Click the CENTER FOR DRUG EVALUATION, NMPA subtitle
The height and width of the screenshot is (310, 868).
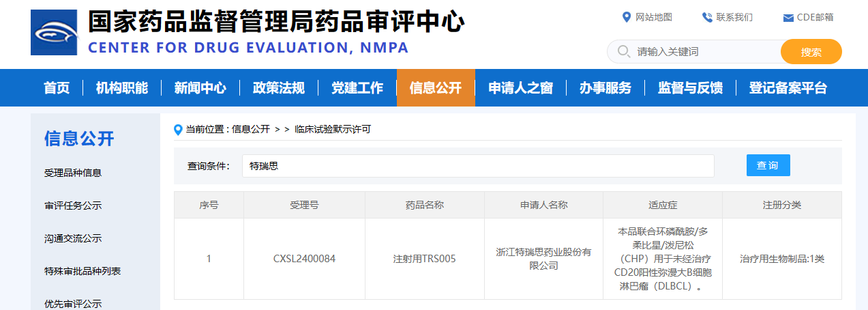pos(248,48)
